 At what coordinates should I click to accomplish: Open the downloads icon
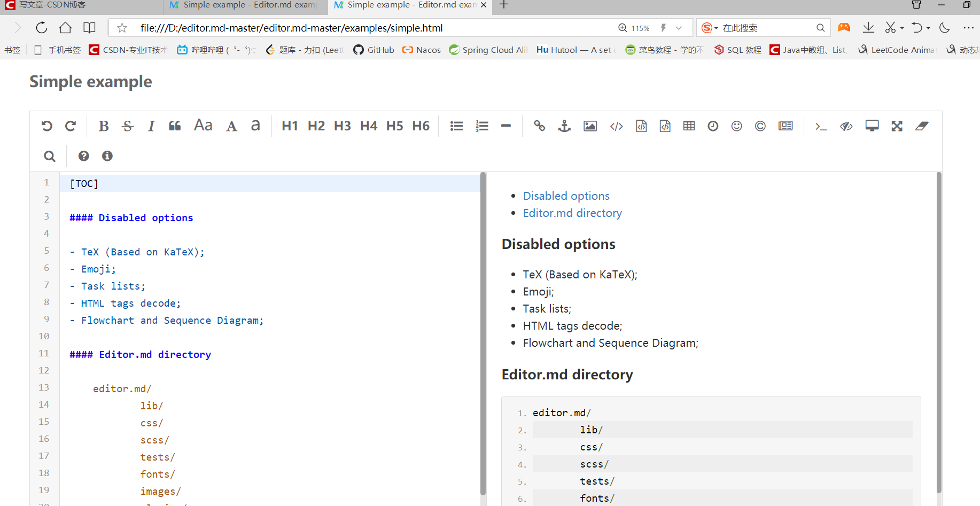tap(868, 28)
